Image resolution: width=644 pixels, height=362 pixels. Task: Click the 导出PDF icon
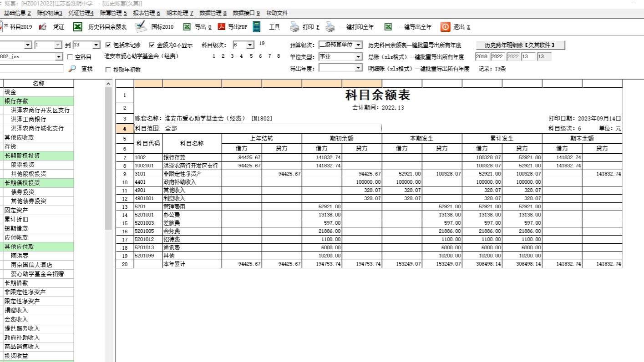coord(222,27)
